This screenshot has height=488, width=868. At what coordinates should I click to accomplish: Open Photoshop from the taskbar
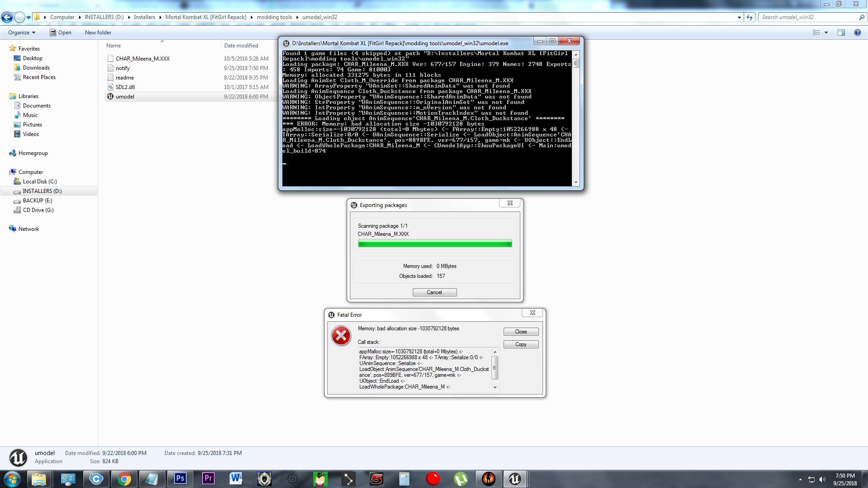(x=180, y=479)
